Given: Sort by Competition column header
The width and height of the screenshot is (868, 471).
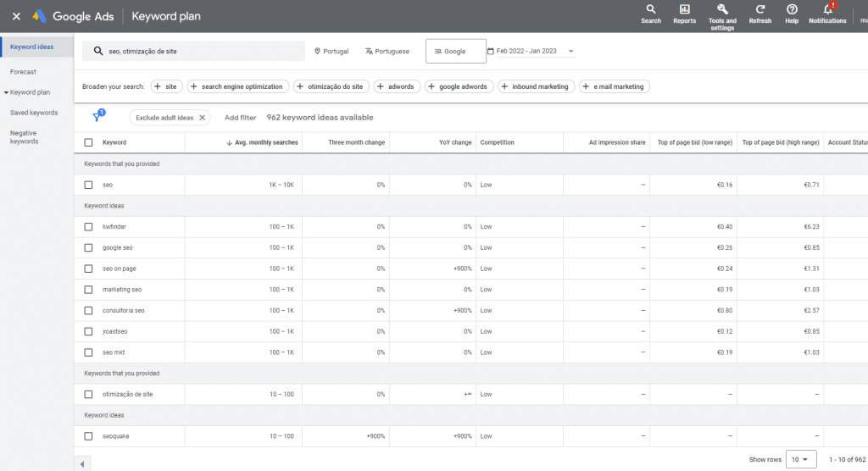Looking at the screenshot, I should (497, 143).
